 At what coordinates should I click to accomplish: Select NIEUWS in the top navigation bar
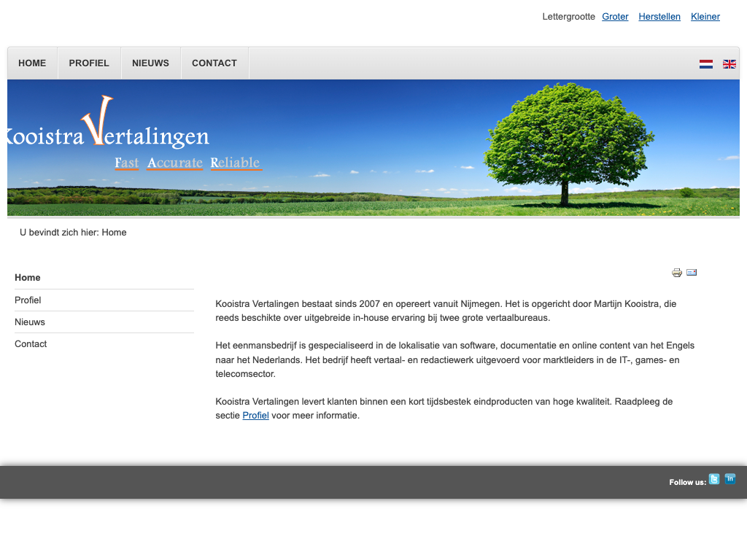tap(150, 63)
